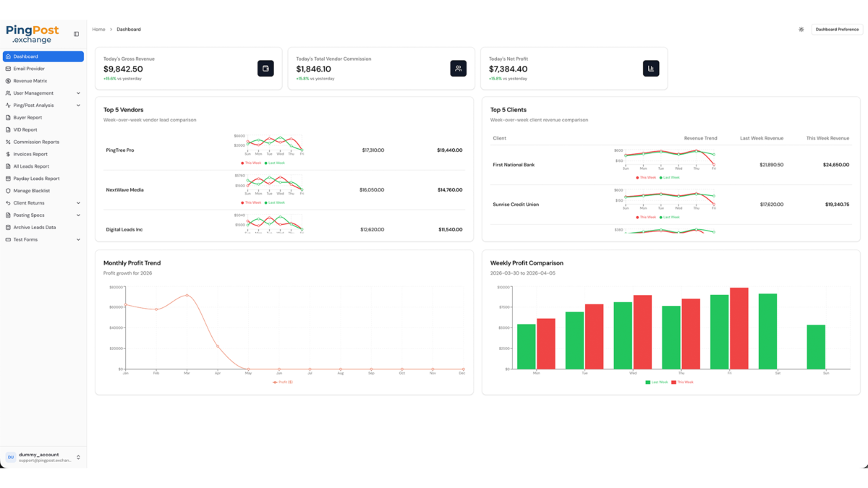Toggle the light/dark theme sun icon
The width and height of the screenshot is (868, 488).
(801, 30)
